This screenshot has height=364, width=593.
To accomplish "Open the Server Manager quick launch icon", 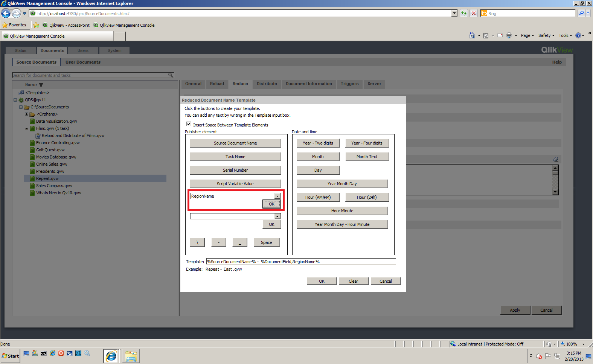I will tap(35, 353).
